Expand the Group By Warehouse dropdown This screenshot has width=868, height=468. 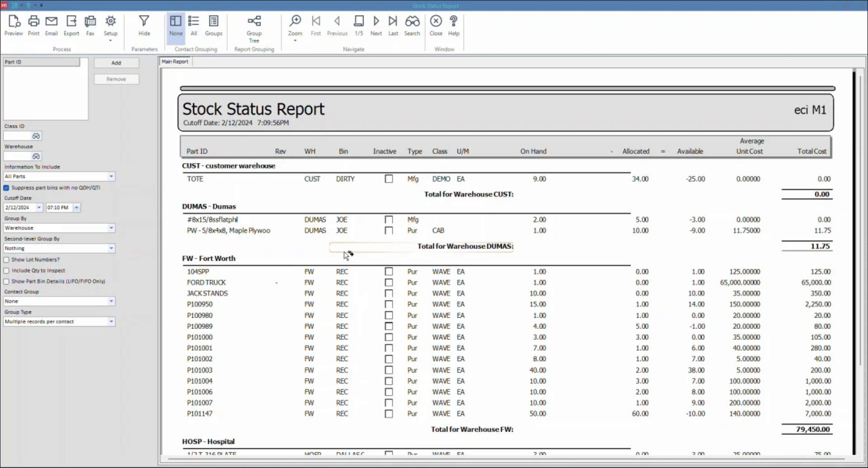(111, 228)
